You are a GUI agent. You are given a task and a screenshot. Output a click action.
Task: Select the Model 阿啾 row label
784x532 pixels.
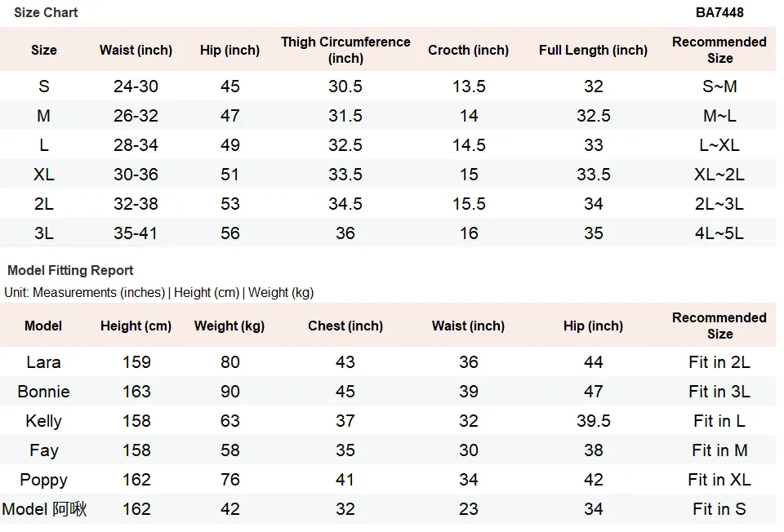[x=44, y=509]
